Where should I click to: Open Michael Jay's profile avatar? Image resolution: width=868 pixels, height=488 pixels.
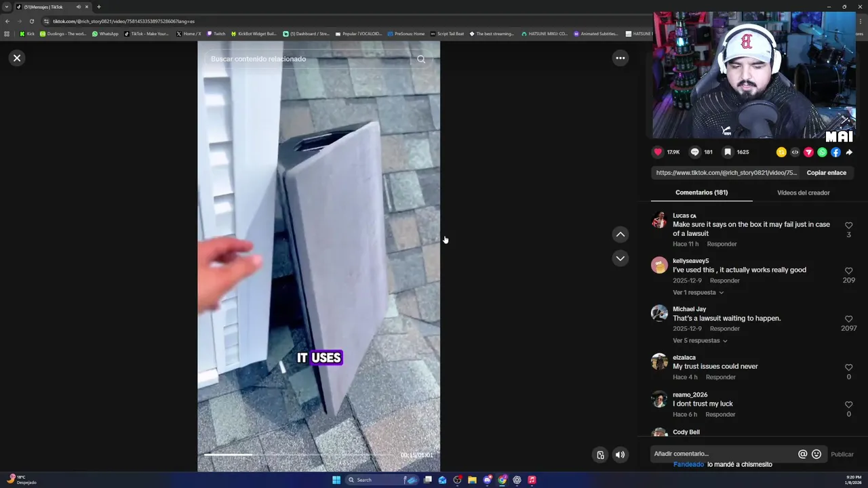tap(659, 313)
